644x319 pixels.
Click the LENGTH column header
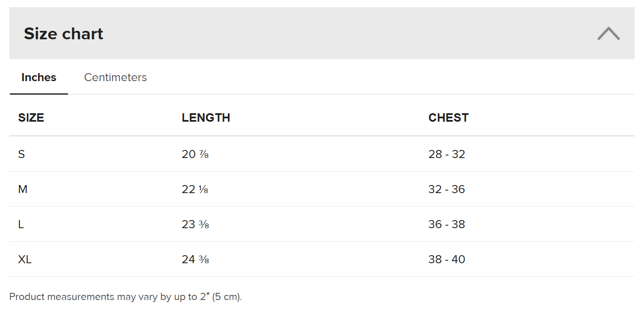(206, 117)
